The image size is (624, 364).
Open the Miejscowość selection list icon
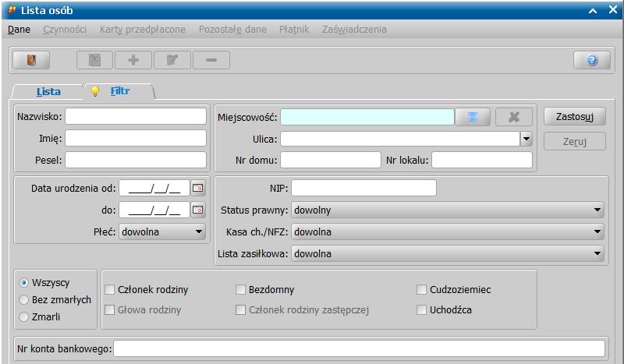point(473,117)
